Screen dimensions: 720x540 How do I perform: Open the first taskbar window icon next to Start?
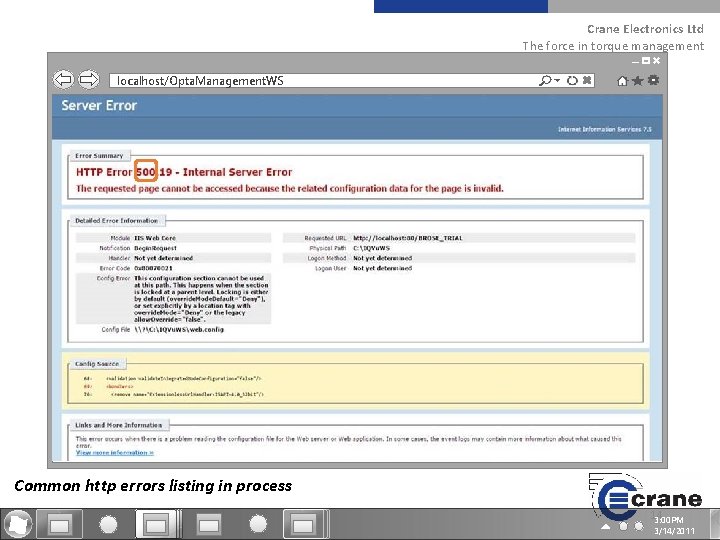pos(59,524)
